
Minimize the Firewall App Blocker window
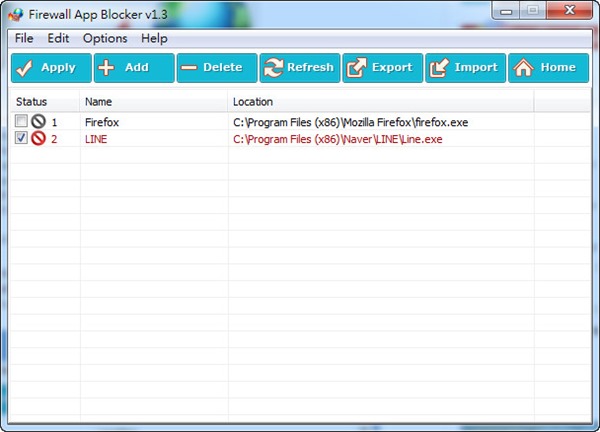point(506,11)
